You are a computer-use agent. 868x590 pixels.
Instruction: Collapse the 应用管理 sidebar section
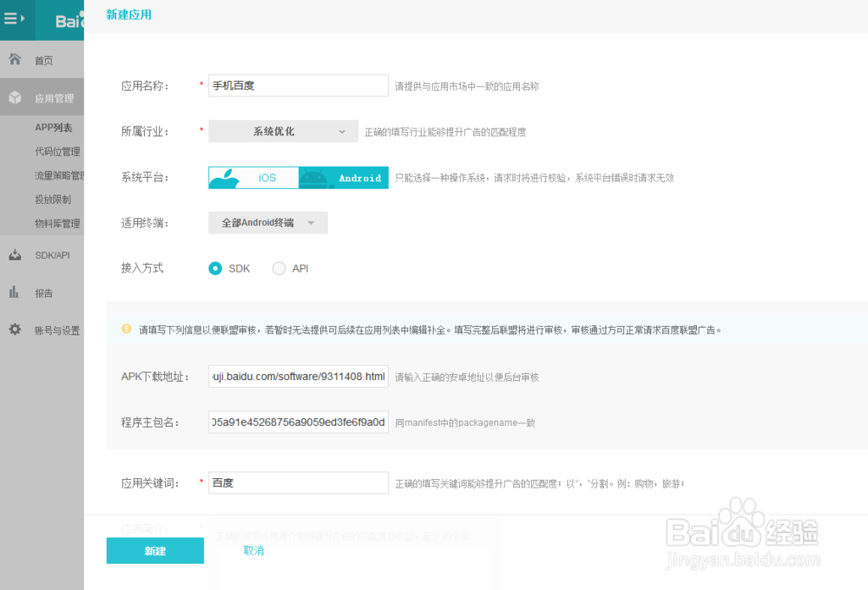pos(54,97)
